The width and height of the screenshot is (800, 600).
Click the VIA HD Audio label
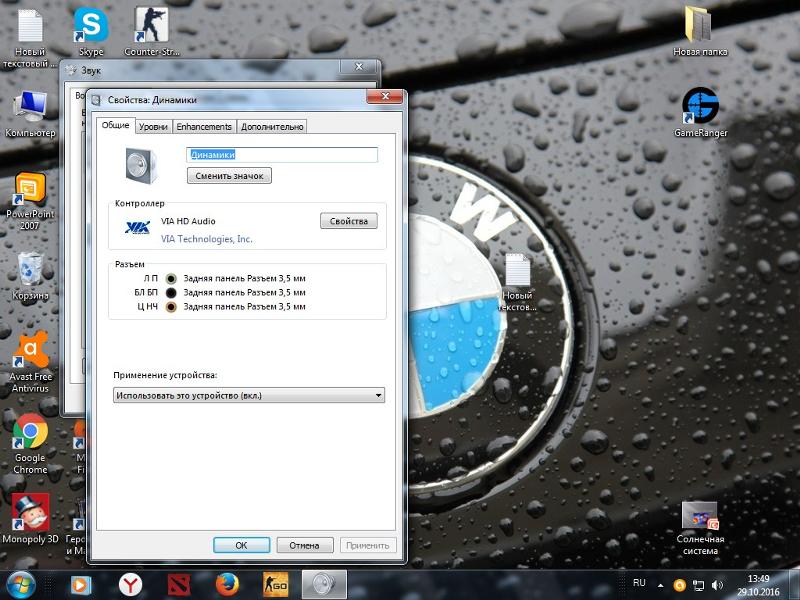pos(188,221)
